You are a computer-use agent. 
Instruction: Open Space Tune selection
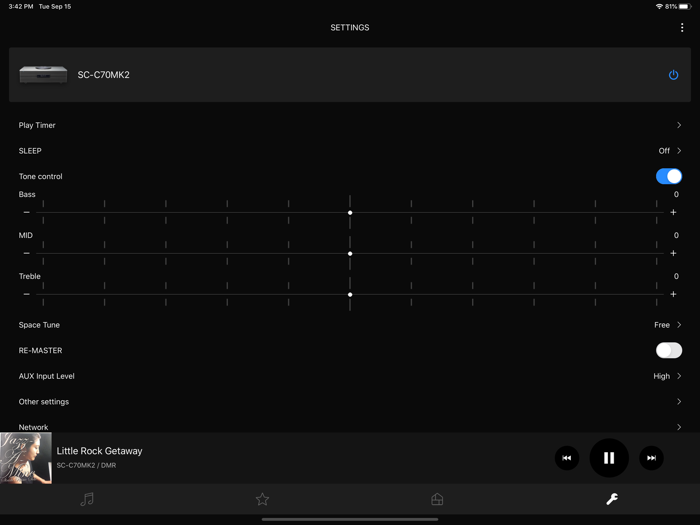(x=350, y=325)
